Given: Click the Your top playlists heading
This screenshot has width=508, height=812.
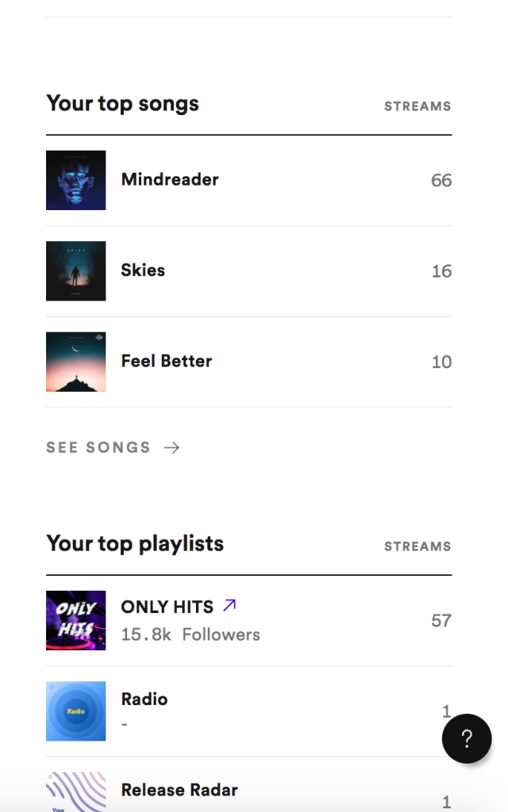Looking at the screenshot, I should pyautogui.click(x=135, y=544).
